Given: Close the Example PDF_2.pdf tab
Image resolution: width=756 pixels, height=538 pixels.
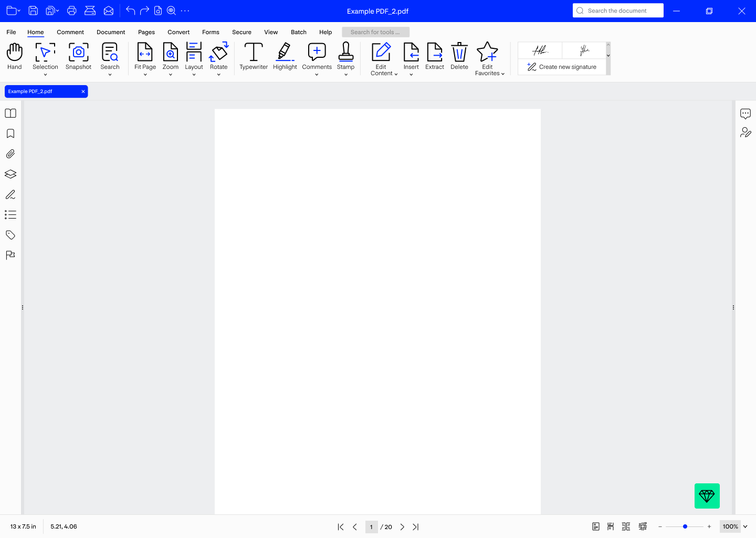Looking at the screenshot, I should coord(83,91).
